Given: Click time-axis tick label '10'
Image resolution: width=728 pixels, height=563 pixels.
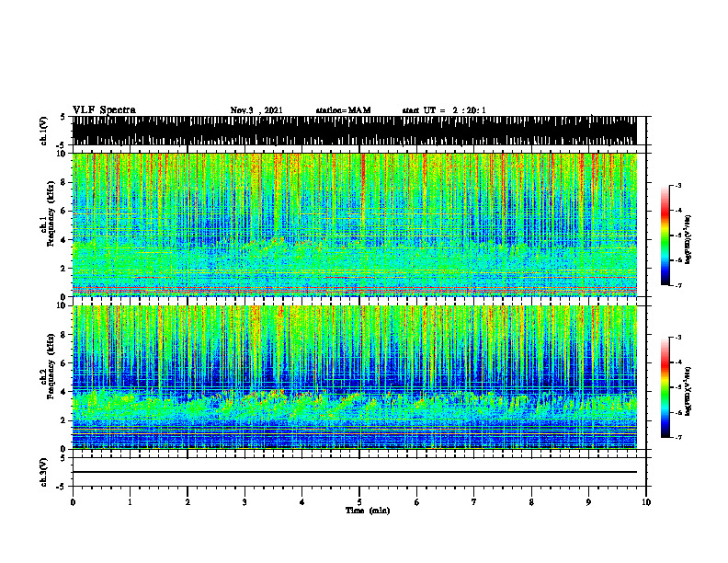Looking at the screenshot, I should tap(646, 502).
